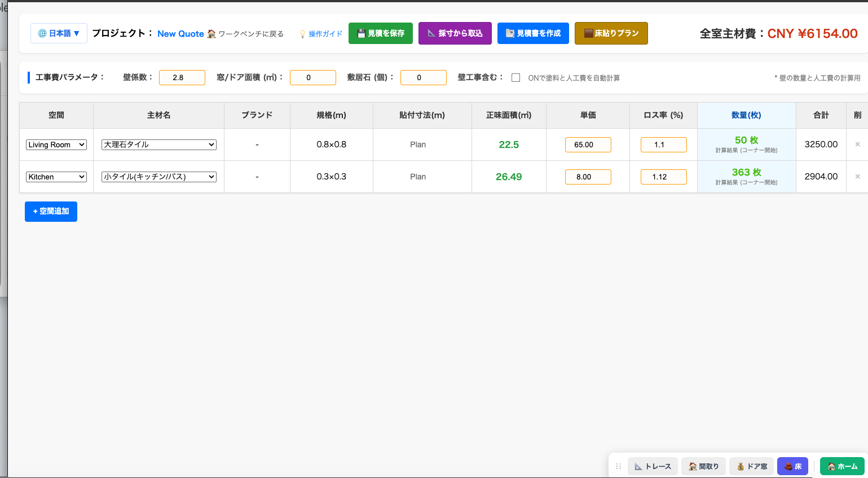This screenshot has width=868, height=478.
Task: Edit the 1.1 loss rate field
Action: [x=664, y=144]
